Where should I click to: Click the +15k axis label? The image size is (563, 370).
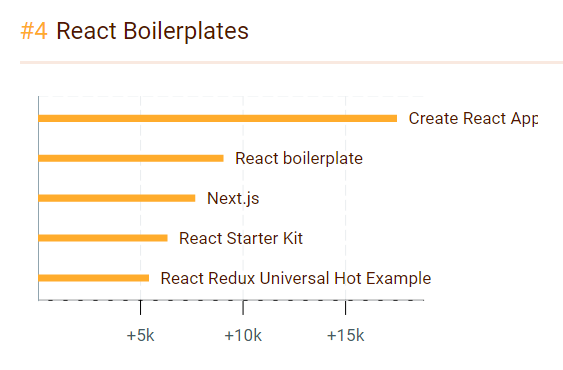click(x=345, y=336)
